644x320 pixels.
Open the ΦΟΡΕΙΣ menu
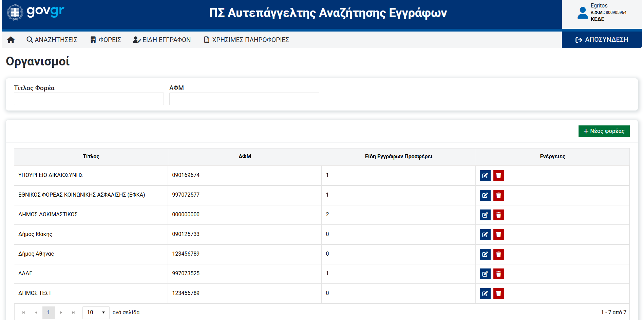click(106, 40)
